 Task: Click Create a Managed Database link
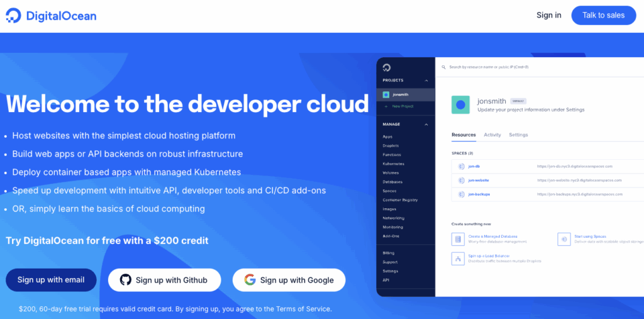tap(493, 237)
